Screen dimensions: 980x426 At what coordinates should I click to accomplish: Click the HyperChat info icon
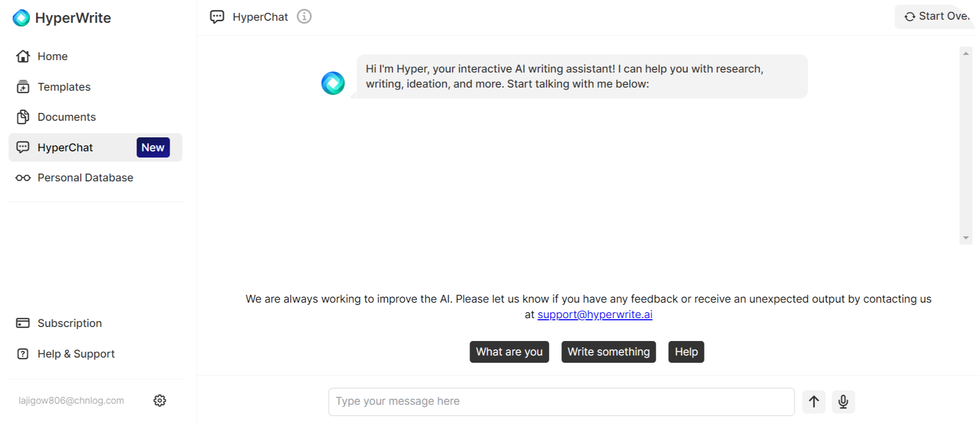click(304, 17)
